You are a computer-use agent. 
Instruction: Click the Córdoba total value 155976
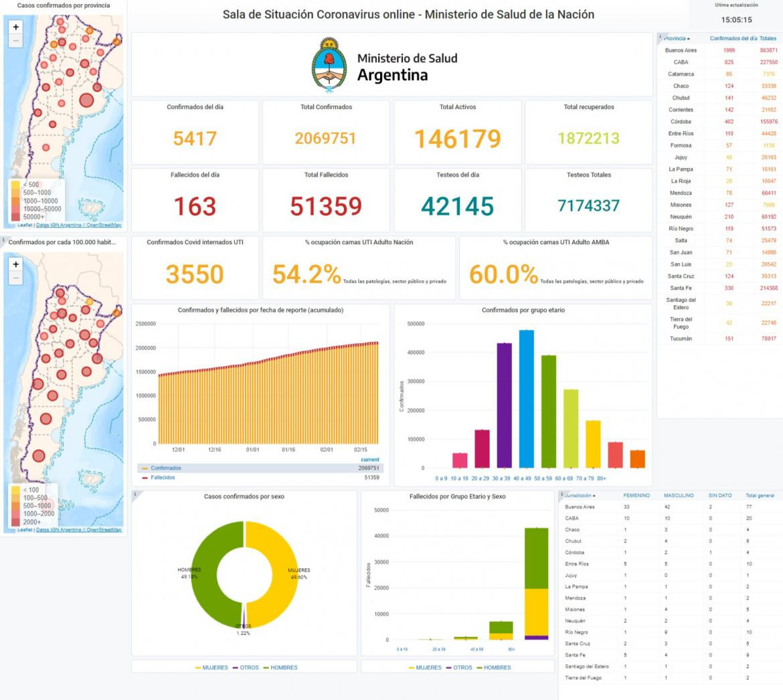click(x=768, y=122)
